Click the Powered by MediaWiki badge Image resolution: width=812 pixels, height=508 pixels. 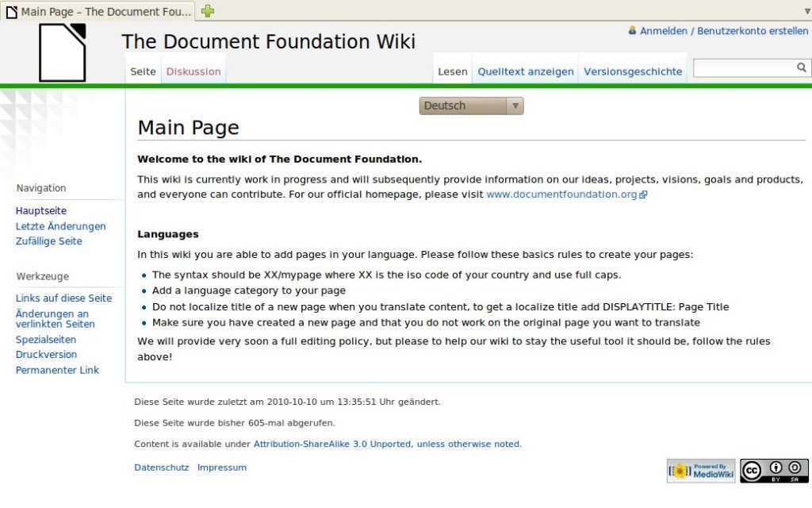pos(700,470)
